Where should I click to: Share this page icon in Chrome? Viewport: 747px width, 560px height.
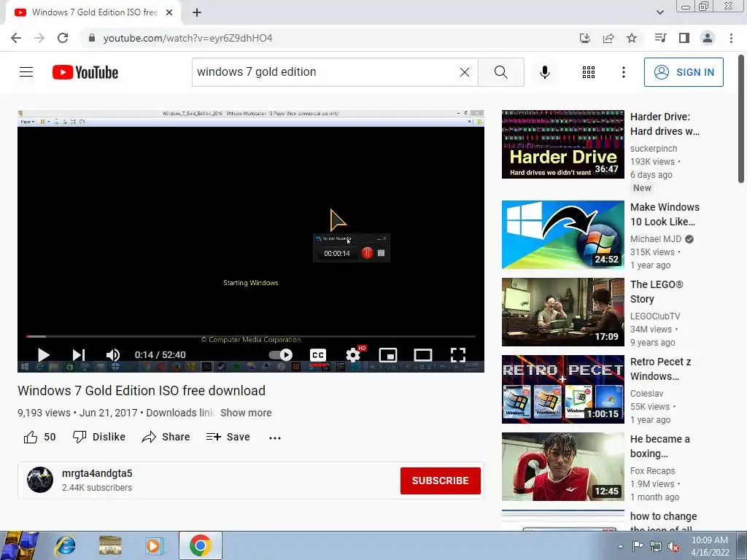(x=608, y=38)
